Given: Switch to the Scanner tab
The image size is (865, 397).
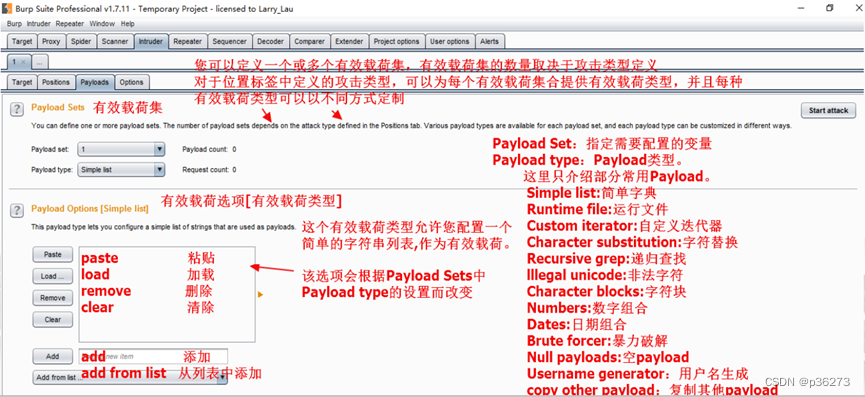Looking at the screenshot, I should [x=115, y=41].
